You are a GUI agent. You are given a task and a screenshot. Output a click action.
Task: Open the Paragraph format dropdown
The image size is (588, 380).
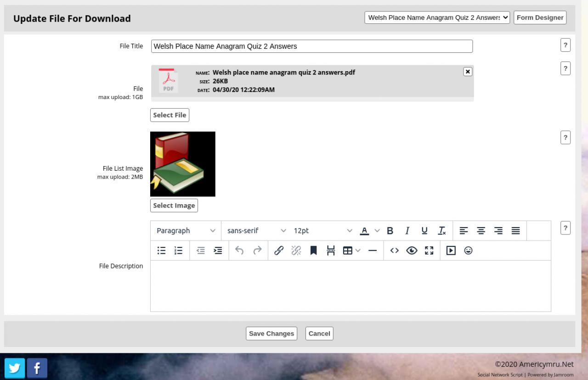coord(186,231)
